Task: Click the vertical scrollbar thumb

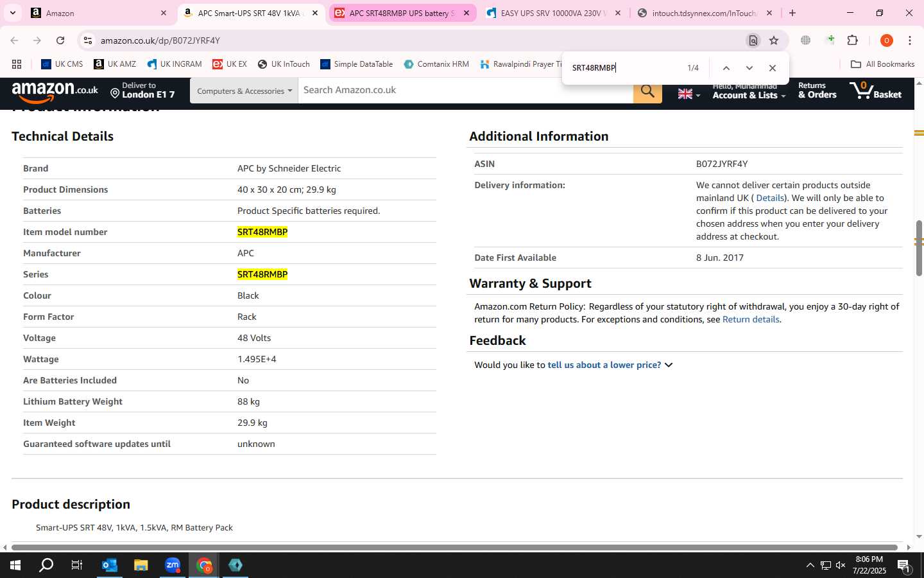Action: pos(919,248)
